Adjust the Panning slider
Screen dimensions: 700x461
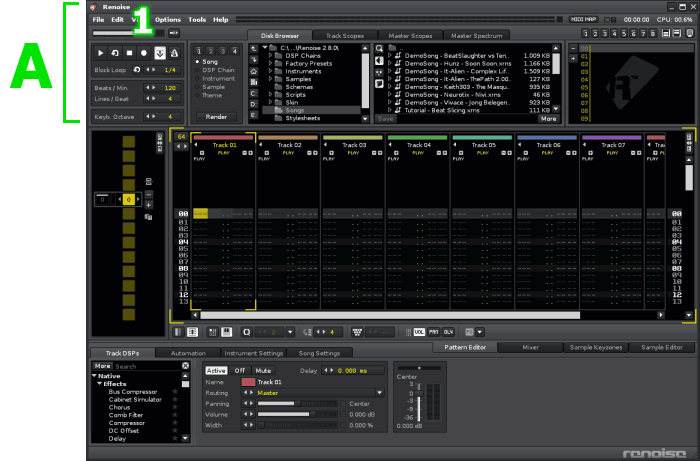(297, 403)
